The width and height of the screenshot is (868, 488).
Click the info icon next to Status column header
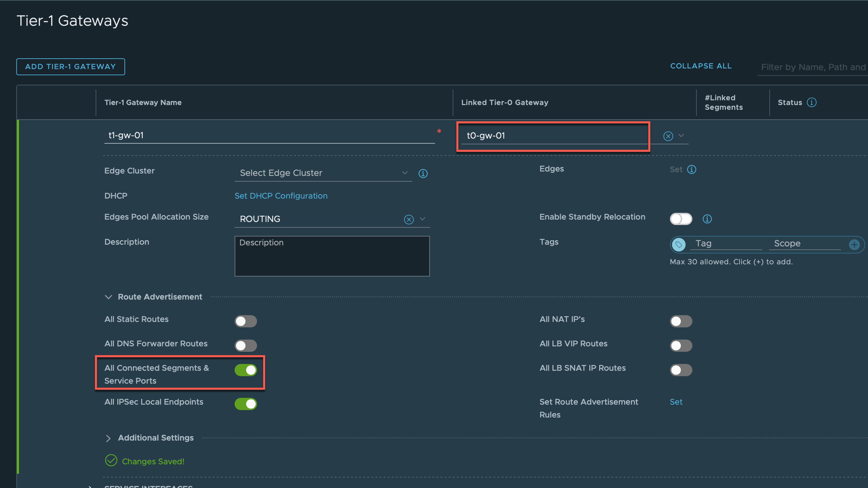coord(812,102)
